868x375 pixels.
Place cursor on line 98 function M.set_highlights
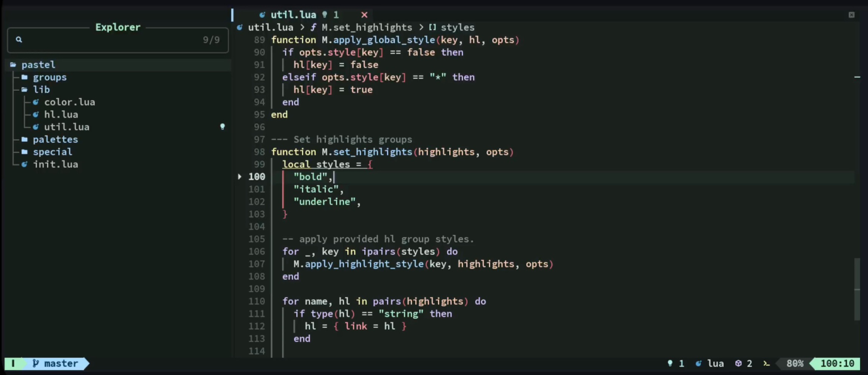[x=392, y=152]
